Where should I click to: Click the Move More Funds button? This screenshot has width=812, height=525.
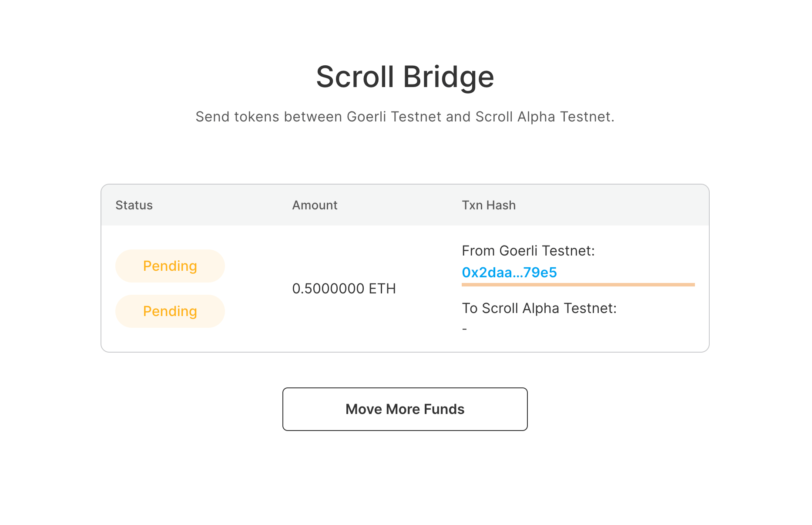(405, 409)
